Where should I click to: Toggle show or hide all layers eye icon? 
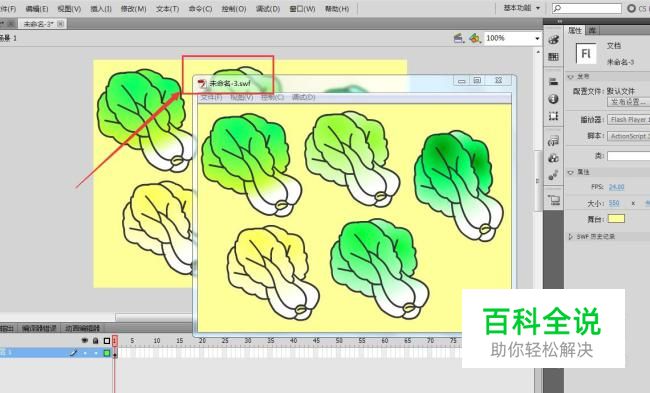(85, 341)
